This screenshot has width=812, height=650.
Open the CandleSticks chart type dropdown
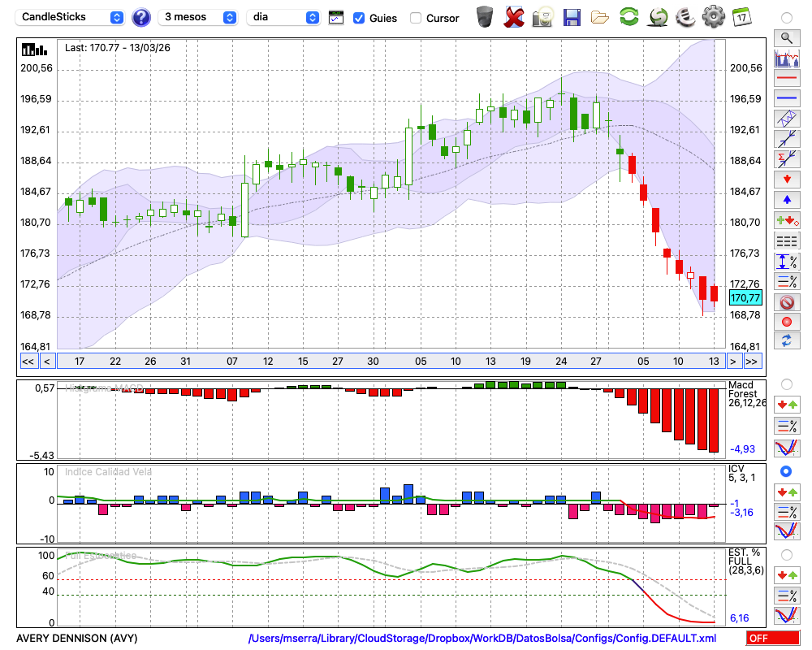tap(70, 17)
